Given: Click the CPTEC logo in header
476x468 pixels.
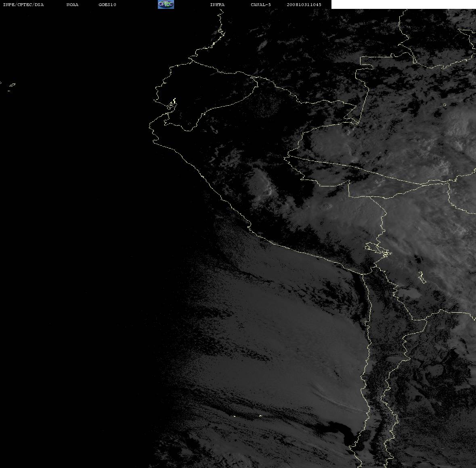Looking at the screenshot, I should (x=166, y=4).
